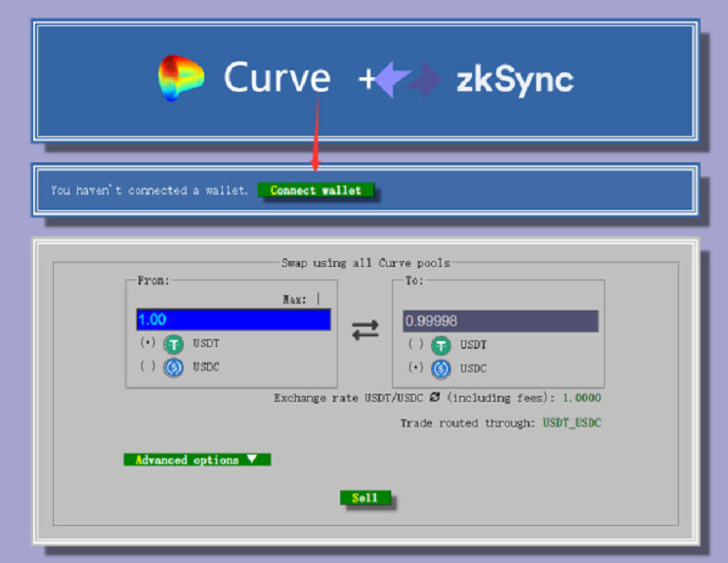Click the To amount field showing 0.99998
Viewport: 728px width, 563px height.
pos(500,321)
